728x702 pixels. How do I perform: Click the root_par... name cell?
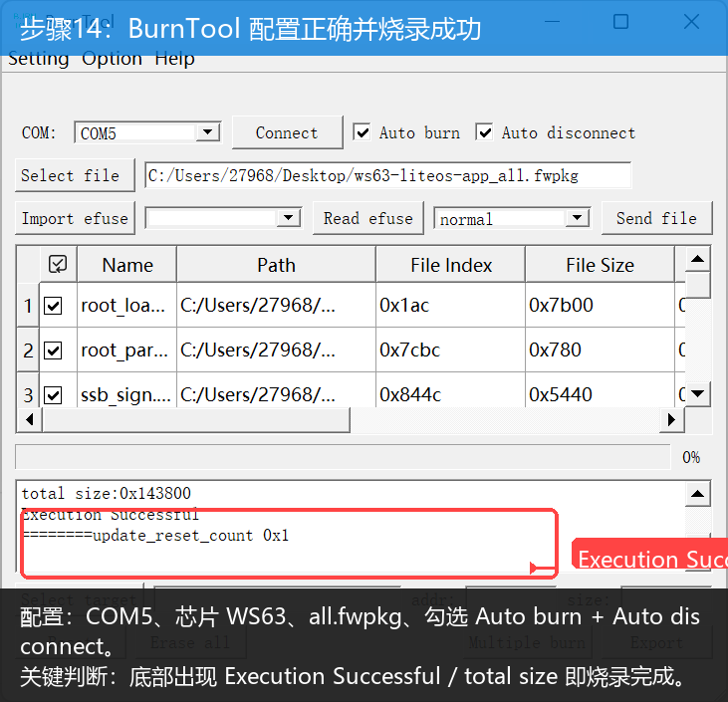(x=126, y=351)
